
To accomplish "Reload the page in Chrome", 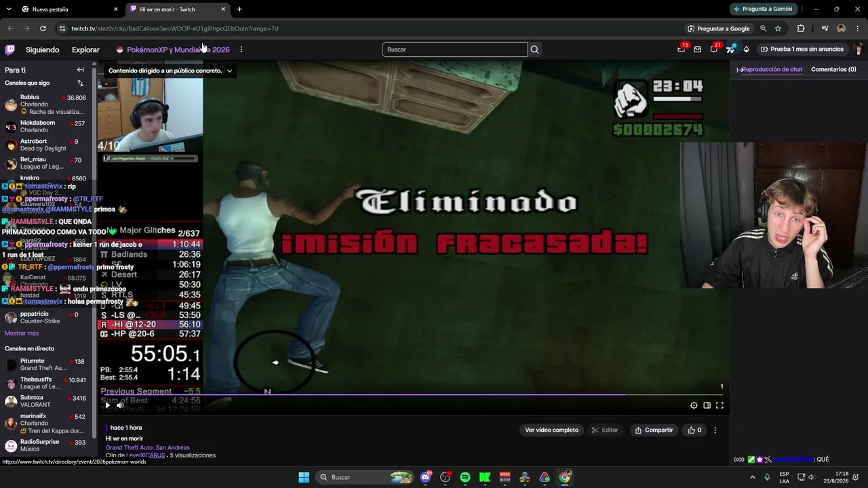I will click(43, 28).
